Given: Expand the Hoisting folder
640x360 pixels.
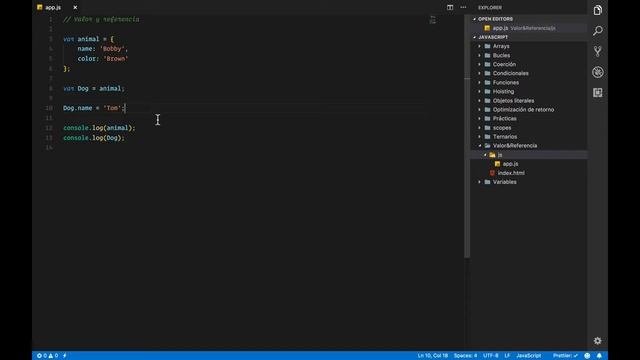Looking at the screenshot, I should pyautogui.click(x=503, y=91).
